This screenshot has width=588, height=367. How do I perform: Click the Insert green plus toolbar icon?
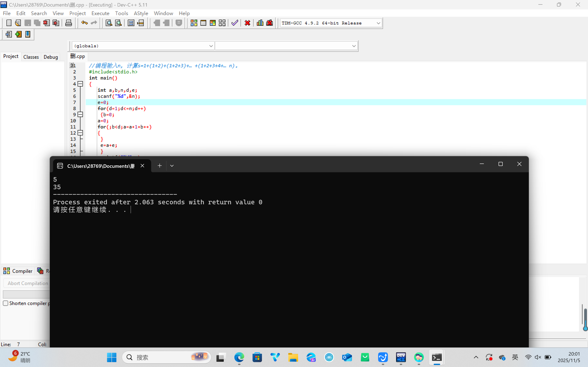point(18,34)
